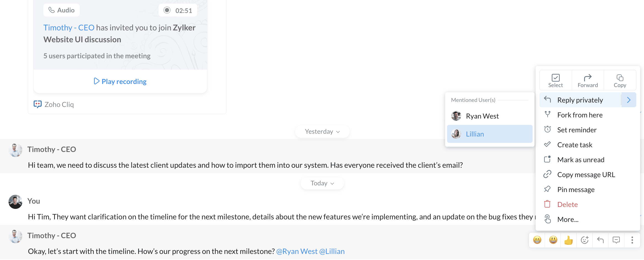This screenshot has height=260, width=644.
Task: Click the Select checkbox icon in the context menu
Action: pos(555,78)
